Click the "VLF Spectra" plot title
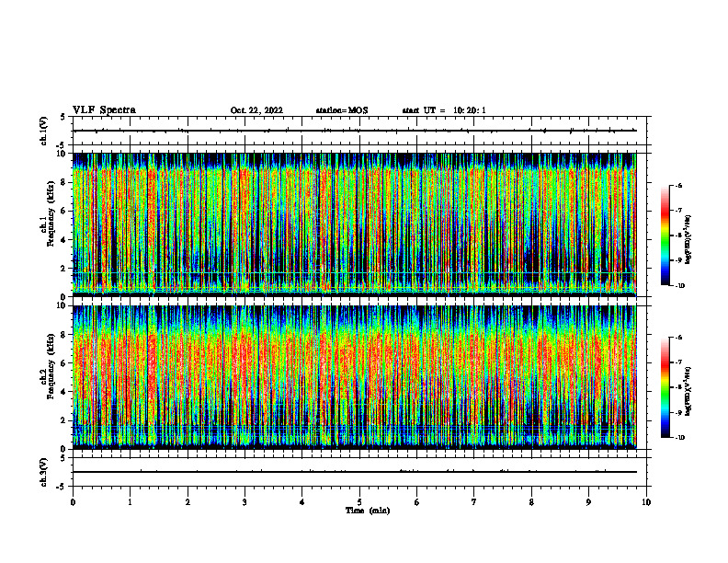728x563 pixels. click(104, 110)
